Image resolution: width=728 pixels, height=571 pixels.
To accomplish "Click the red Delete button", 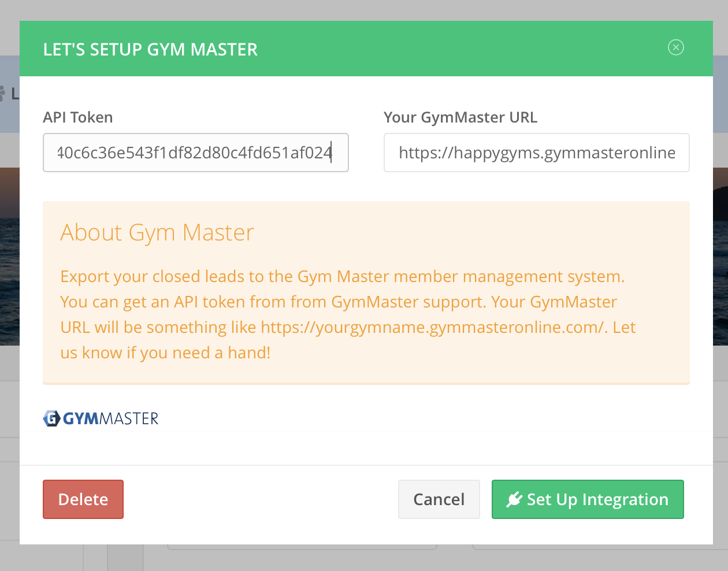I will point(83,499).
